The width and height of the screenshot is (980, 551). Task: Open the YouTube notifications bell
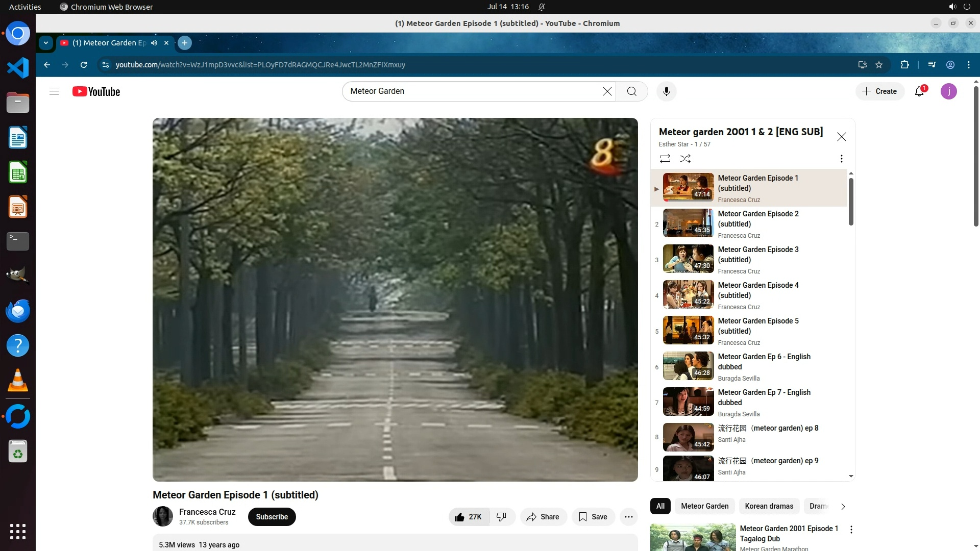pos(919,91)
